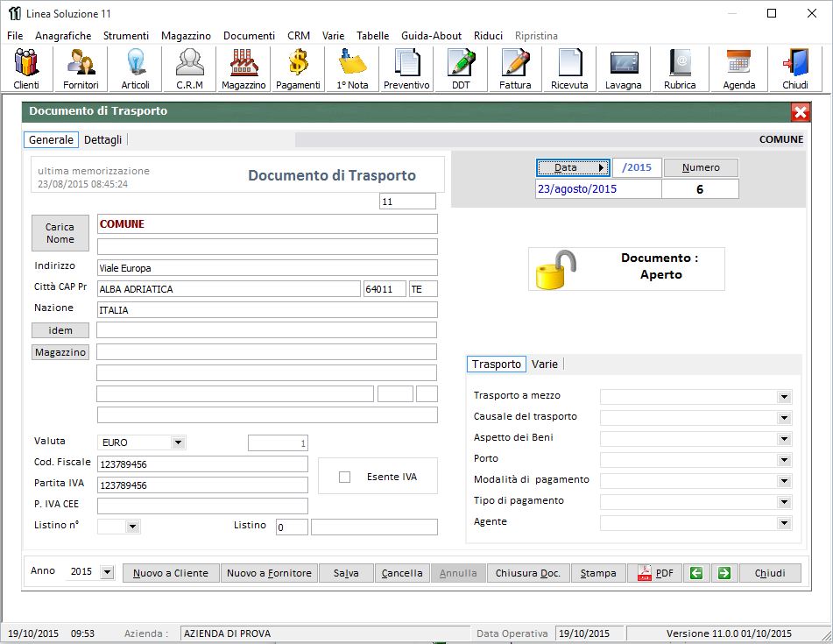Screen dimensions: 833x644
Task: Open the File menu
Action: pyautogui.click(x=15, y=36)
